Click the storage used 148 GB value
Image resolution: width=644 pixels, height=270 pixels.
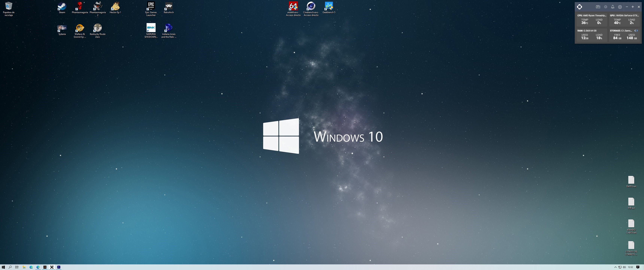[x=631, y=38]
